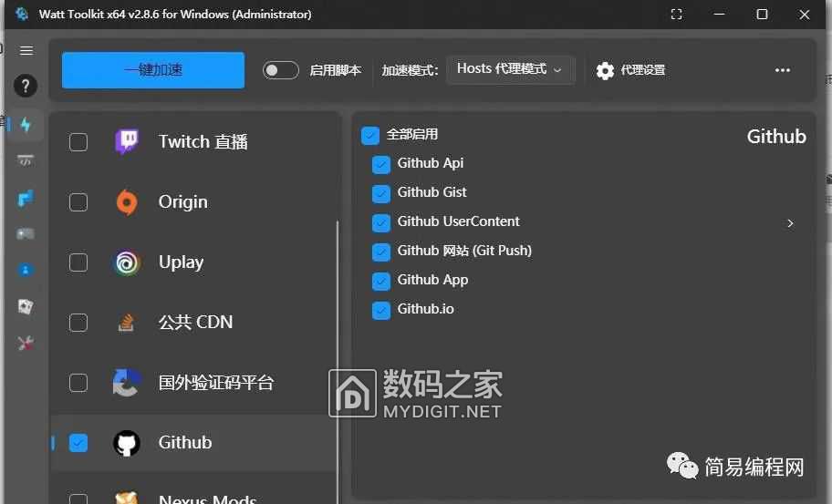This screenshot has width=832, height=504.
Task: Click the Twitch logo icon
Action: [x=127, y=141]
